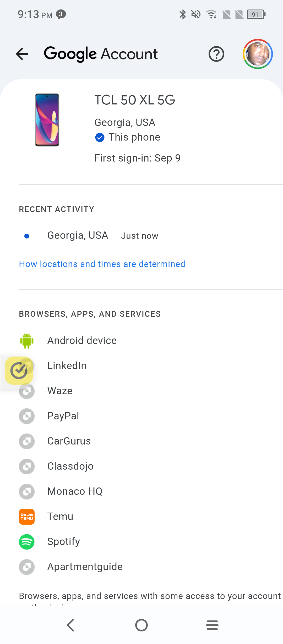Screen dimensions: 283x644
Task: Open the Apartmentguide entry
Action: click(85, 567)
